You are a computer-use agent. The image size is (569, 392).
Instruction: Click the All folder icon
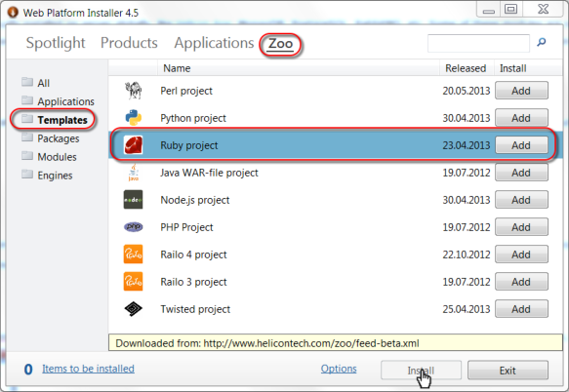click(27, 82)
